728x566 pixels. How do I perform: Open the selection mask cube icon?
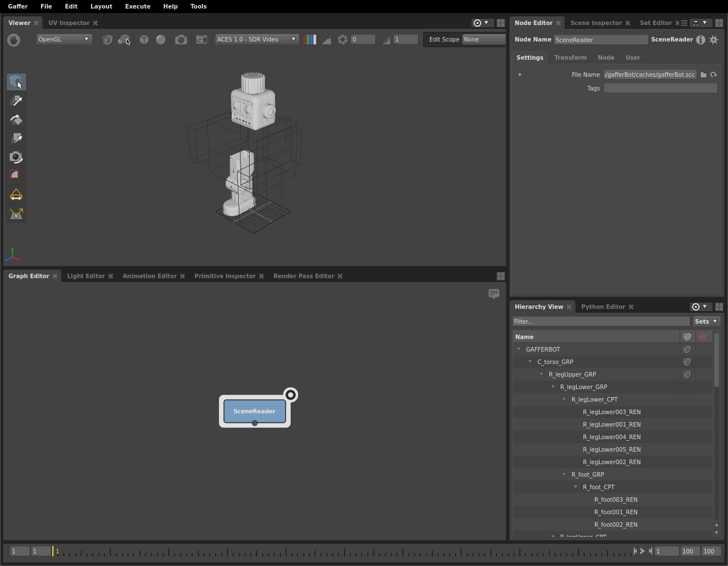click(107, 39)
